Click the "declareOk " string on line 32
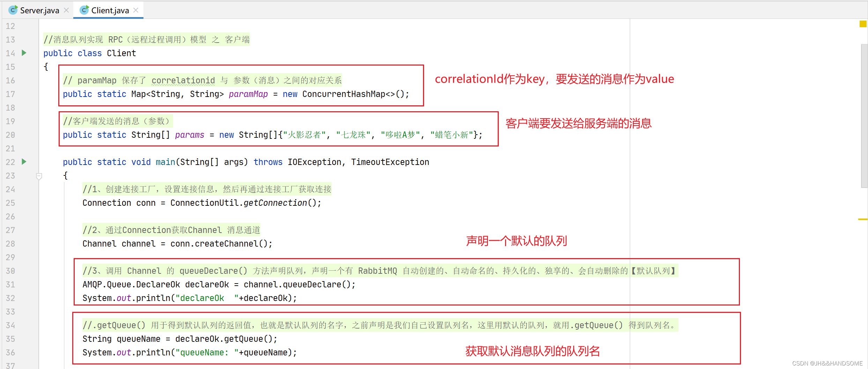Viewport: 868px width, 369px height. coord(207,298)
